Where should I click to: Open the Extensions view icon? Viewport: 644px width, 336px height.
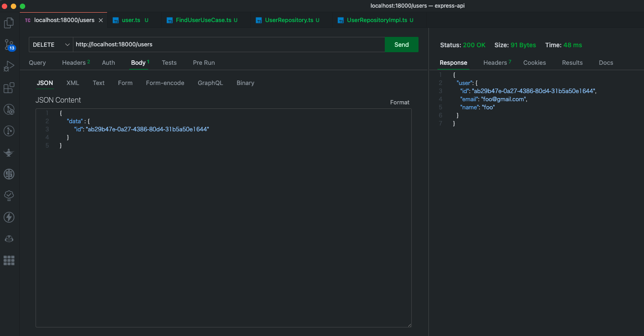pyautogui.click(x=9, y=88)
